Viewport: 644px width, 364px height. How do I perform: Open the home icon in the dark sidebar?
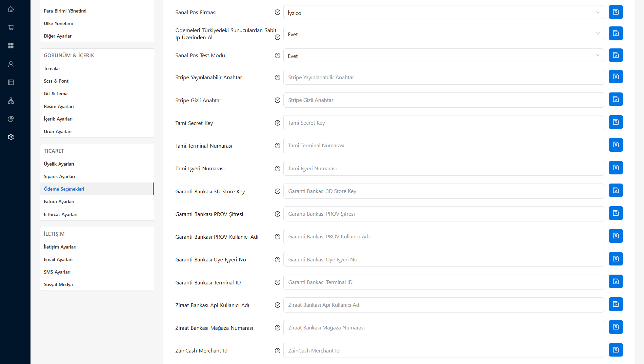11,9
